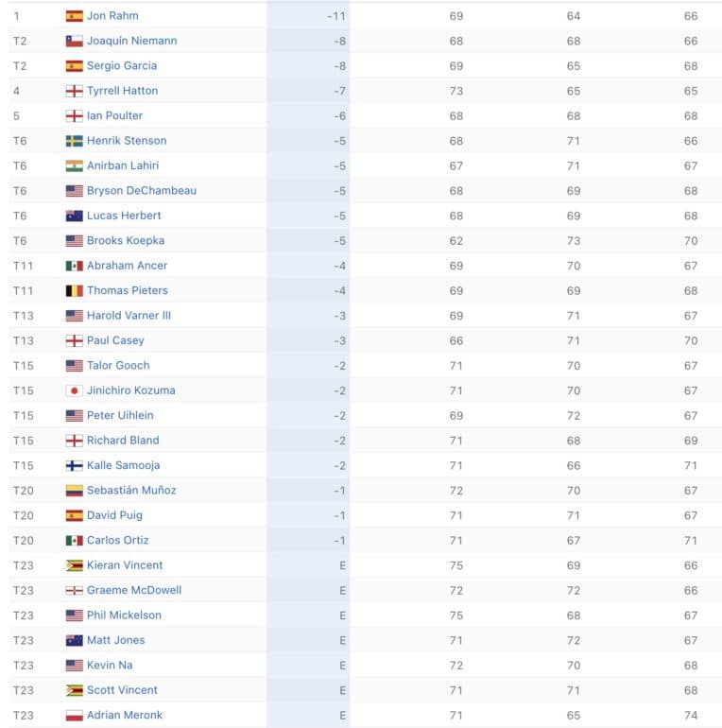This screenshot has height=728, width=722.
Task: Open Phil Mickelson's player link
Action: pyautogui.click(x=124, y=615)
